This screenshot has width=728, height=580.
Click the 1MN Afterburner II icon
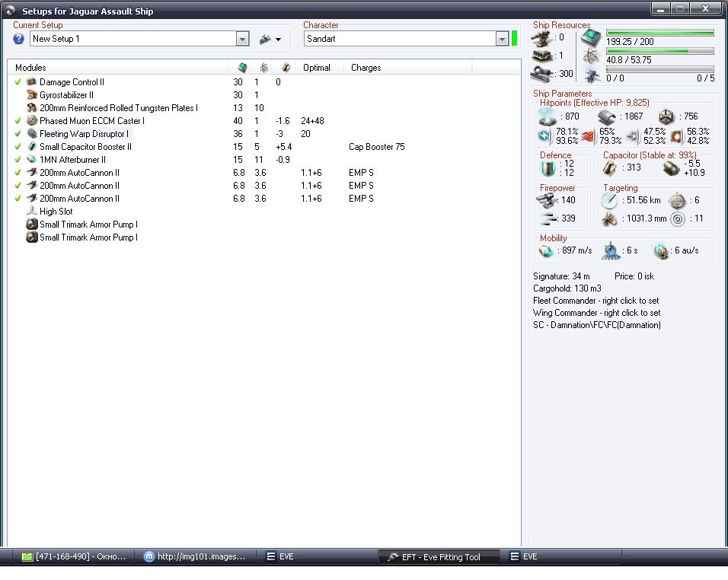pyautogui.click(x=31, y=160)
